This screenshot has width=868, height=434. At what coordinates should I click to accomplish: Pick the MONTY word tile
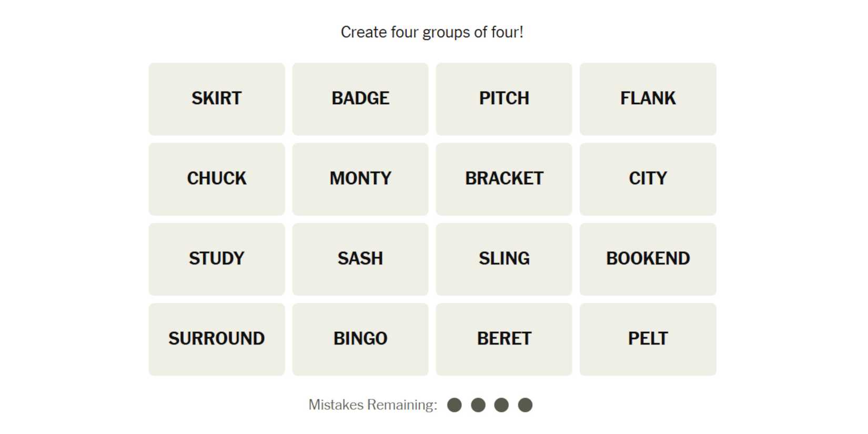pos(360,179)
